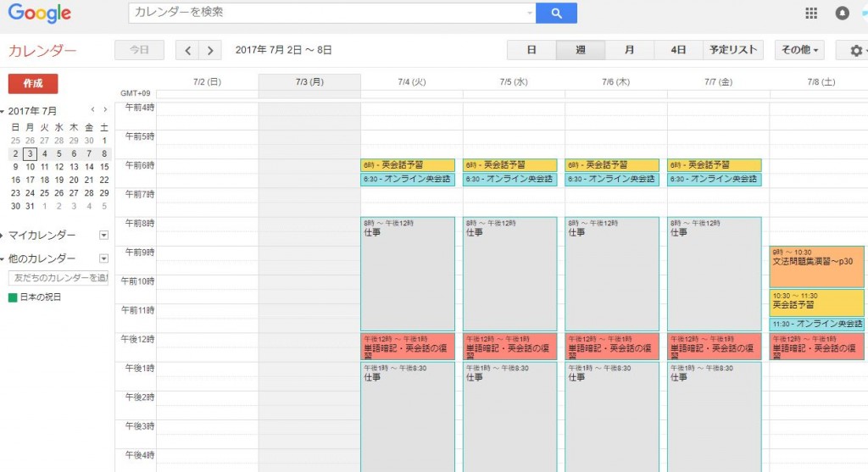Collapse the 他のカレンダー section
Image resolution: width=868 pixels, height=472 pixels.
[3, 259]
